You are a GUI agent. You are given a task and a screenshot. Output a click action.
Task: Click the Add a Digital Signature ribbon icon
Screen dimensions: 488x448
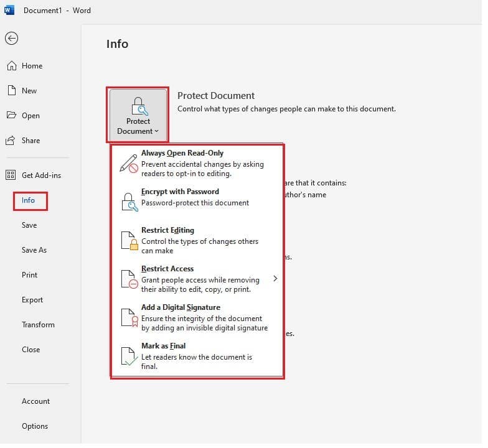(129, 318)
